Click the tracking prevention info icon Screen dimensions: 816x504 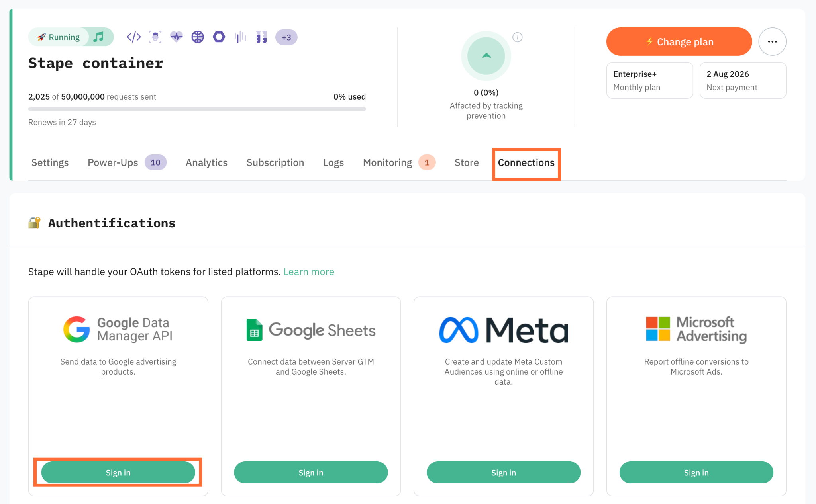pyautogui.click(x=517, y=37)
